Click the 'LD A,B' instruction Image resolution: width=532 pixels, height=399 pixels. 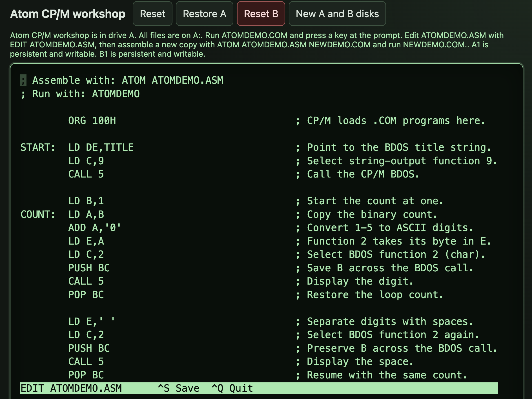86,214
